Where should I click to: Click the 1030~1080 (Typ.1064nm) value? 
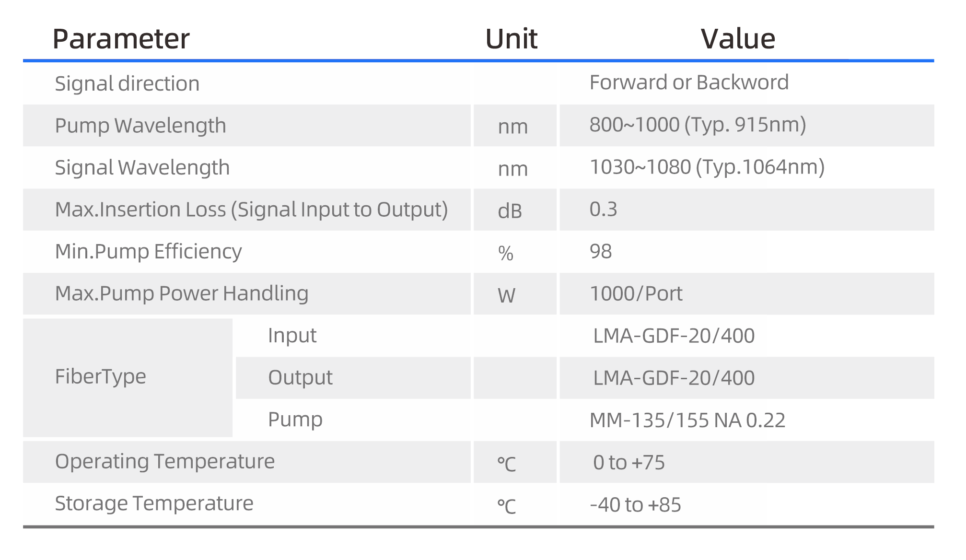pyautogui.click(x=707, y=167)
